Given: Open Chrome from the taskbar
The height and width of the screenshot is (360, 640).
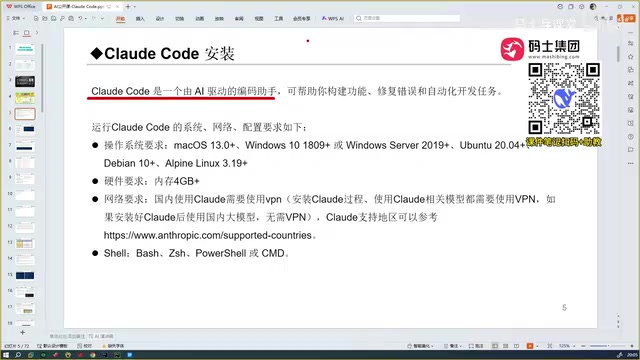Looking at the screenshot, I should click(x=93, y=355).
